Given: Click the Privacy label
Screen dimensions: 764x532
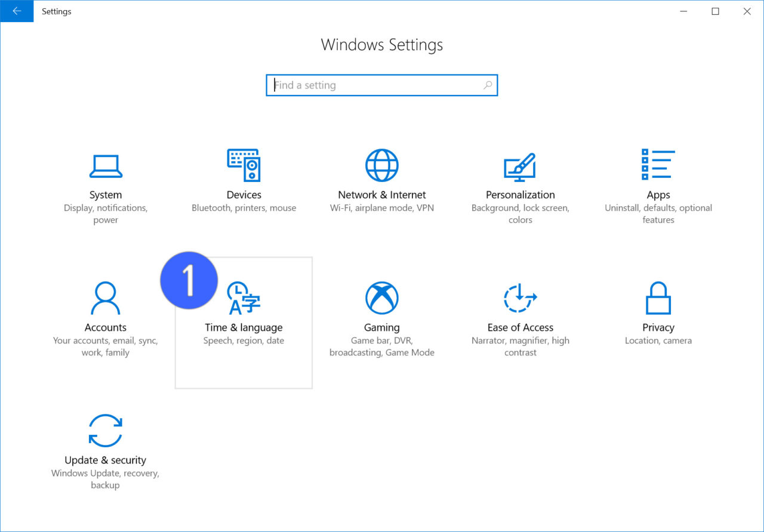Looking at the screenshot, I should [658, 327].
